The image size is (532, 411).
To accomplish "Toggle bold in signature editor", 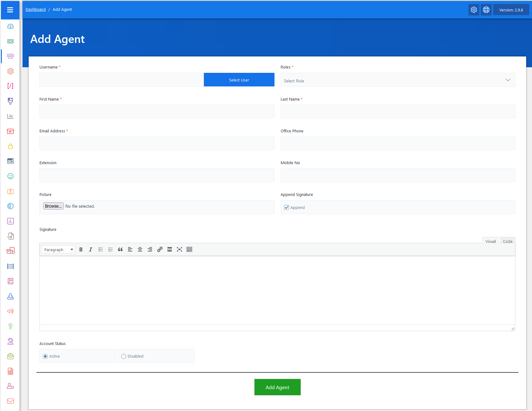I will pos(81,250).
